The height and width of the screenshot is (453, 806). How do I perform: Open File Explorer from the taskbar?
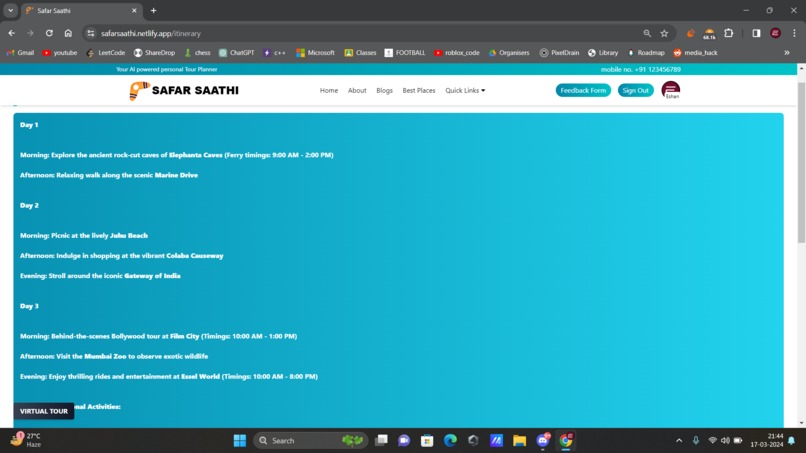(x=519, y=441)
